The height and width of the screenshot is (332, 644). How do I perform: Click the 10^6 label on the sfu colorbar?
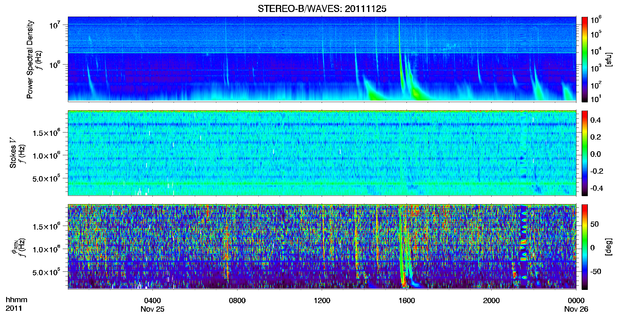[596, 20]
